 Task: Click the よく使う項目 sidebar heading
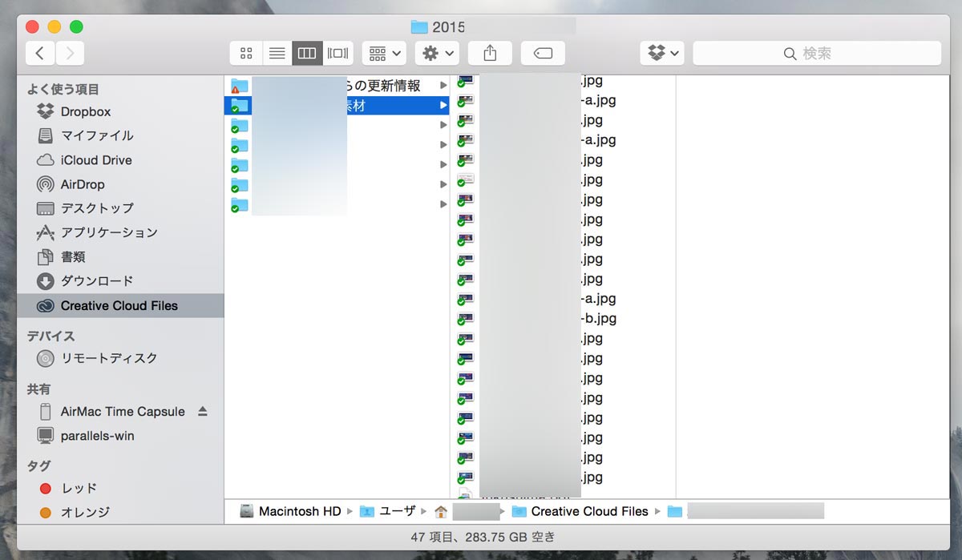click(x=63, y=89)
